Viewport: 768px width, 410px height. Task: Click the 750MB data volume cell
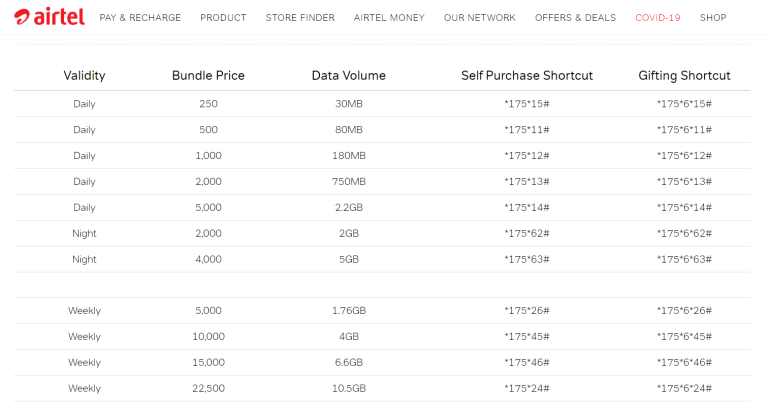coord(348,182)
